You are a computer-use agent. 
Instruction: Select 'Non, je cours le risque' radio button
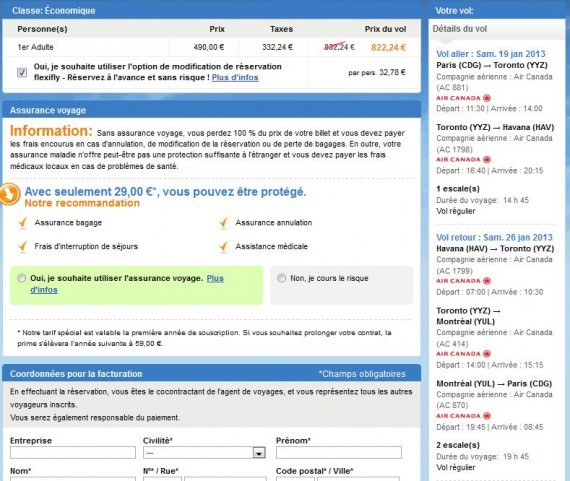coord(281,278)
